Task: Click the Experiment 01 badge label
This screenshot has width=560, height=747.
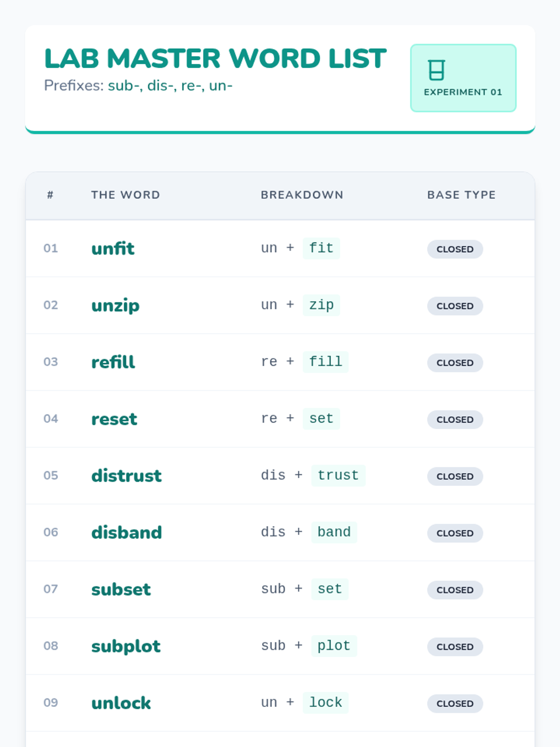Action: [x=463, y=92]
